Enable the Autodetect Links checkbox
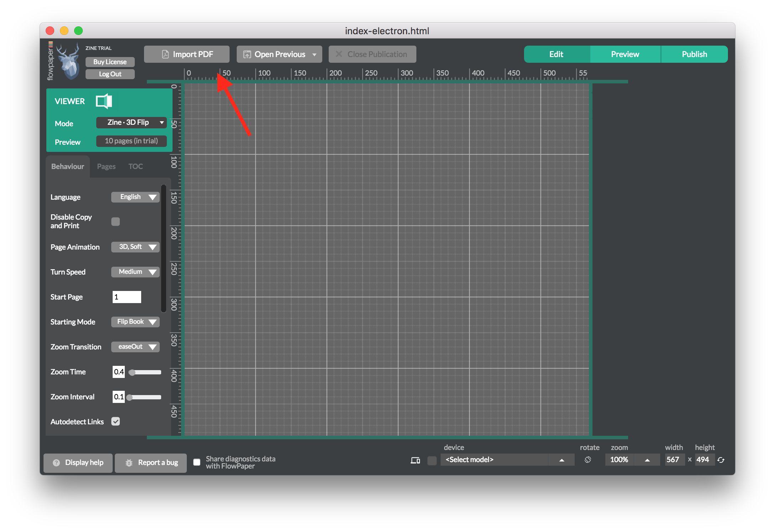The width and height of the screenshot is (775, 532). click(116, 421)
